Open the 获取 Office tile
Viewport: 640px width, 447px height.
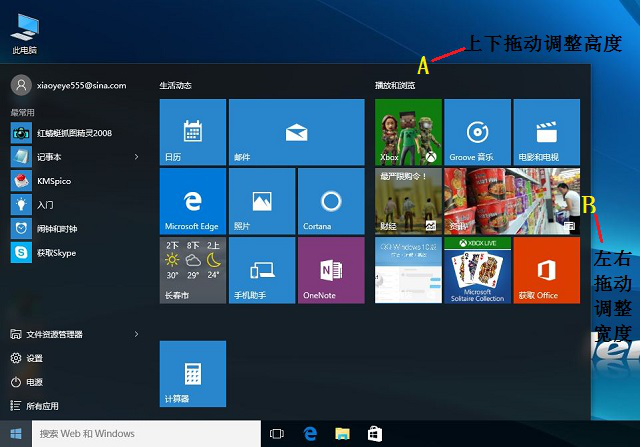click(x=547, y=270)
